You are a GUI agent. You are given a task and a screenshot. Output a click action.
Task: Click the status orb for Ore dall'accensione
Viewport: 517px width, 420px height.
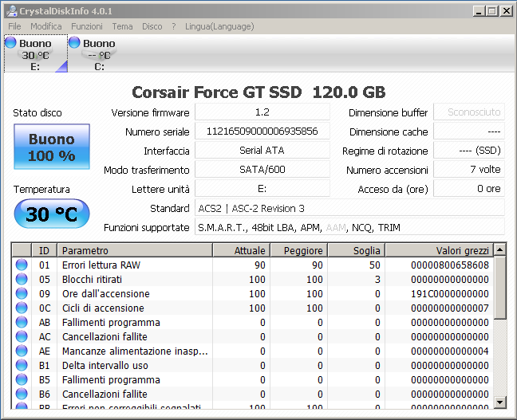(22, 293)
